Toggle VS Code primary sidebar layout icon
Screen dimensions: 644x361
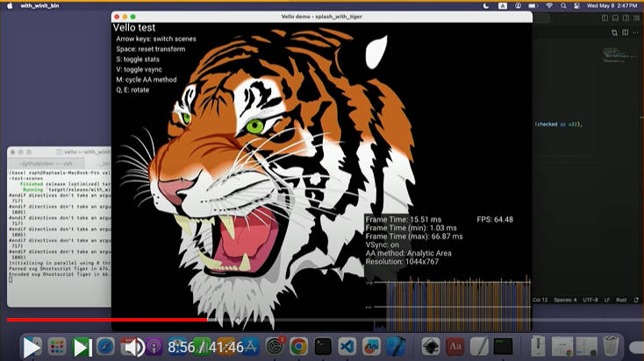605,18
